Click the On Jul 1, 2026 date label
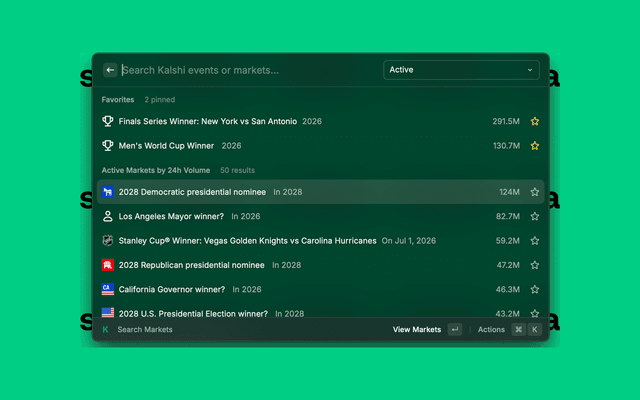Image resolution: width=640 pixels, height=400 pixels. click(x=409, y=241)
